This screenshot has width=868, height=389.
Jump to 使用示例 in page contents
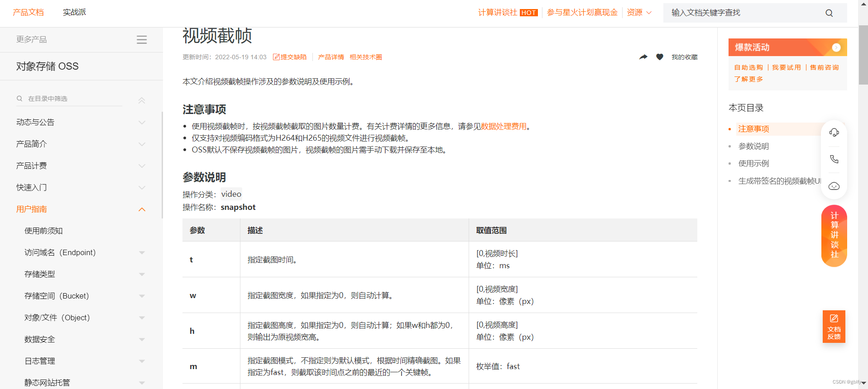click(x=753, y=163)
